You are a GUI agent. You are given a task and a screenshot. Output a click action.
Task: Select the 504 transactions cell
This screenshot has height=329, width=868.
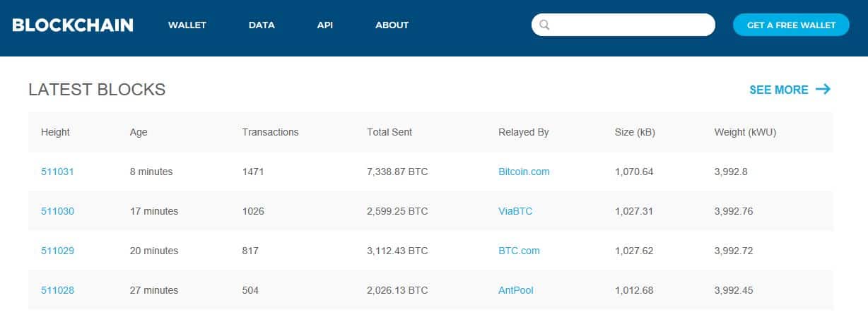coord(250,290)
